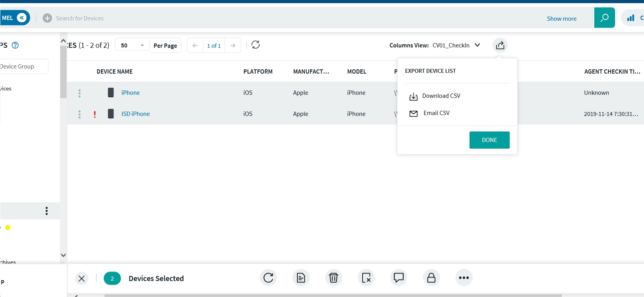Collapse the side panel with double-chevron toggle
The height and width of the screenshot is (297, 644).
pos(22,18)
